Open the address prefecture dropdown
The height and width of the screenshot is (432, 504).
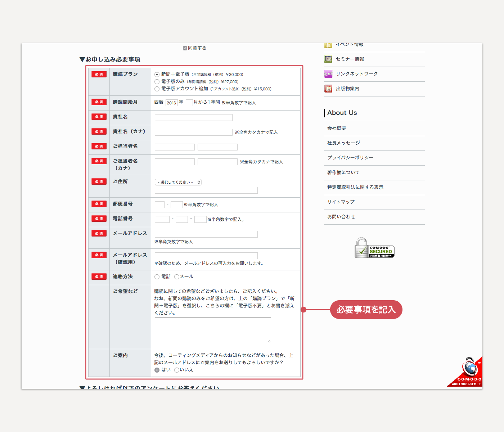pyautogui.click(x=178, y=182)
